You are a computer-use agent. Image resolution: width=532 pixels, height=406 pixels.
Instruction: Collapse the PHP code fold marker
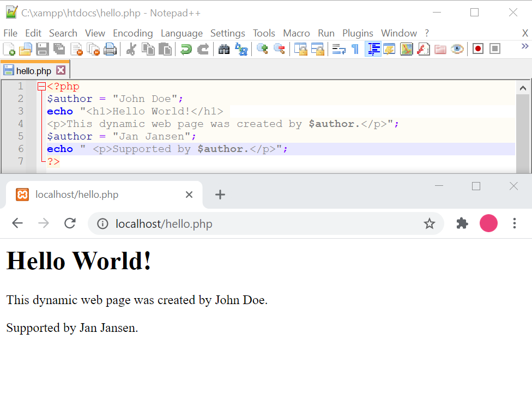(41, 86)
